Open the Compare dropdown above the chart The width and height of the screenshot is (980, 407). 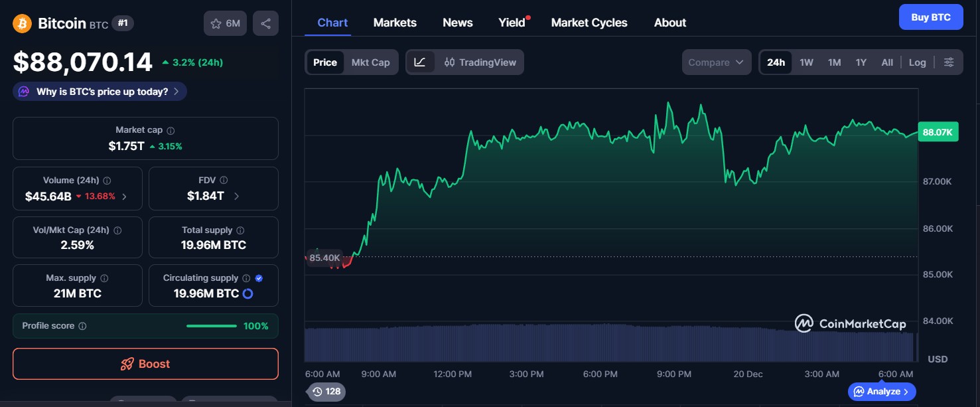pyautogui.click(x=716, y=62)
